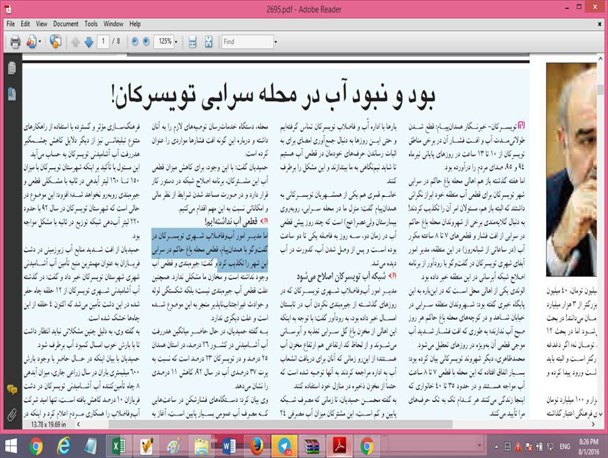The width and height of the screenshot is (608, 458).
Task: Open the Comments panel in left sidebar
Action: (12, 390)
